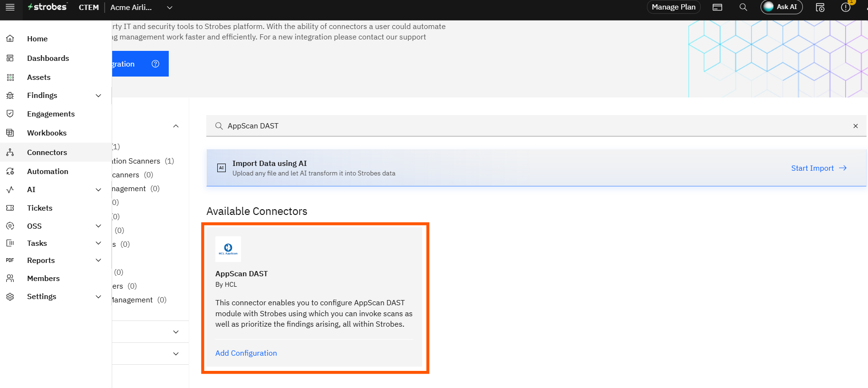The width and height of the screenshot is (868, 388).
Task: Click the help icon on integration button
Action: click(x=155, y=64)
